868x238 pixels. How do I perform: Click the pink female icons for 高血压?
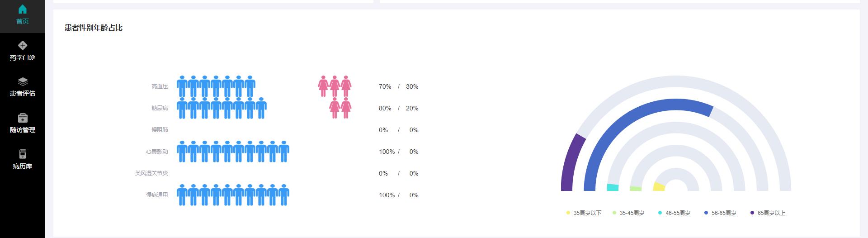pyautogui.click(x=335, y=86)
